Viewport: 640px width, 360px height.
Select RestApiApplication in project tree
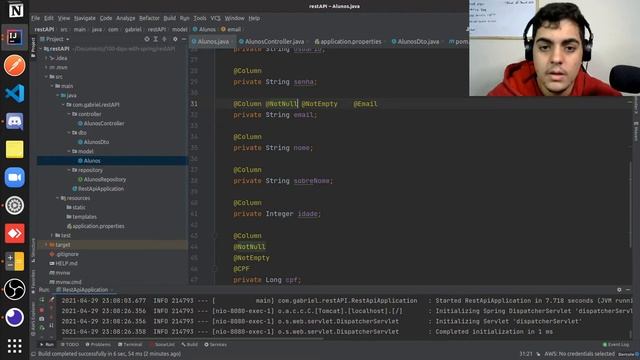click(x=98, y=189)
